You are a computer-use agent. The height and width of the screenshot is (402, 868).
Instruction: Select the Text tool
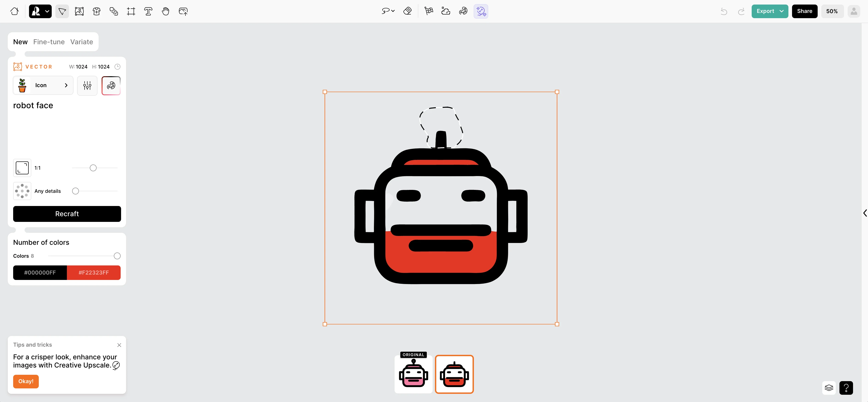coord(148,11)
